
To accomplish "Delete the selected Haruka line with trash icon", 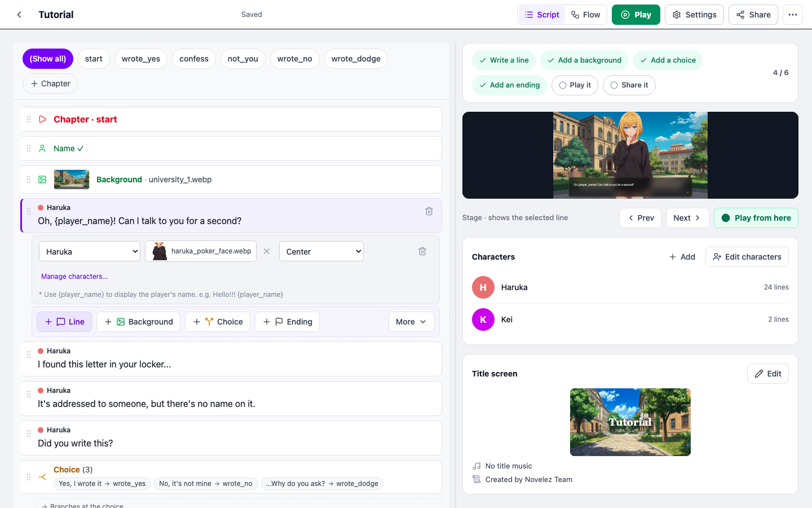I will coord(429,211).
